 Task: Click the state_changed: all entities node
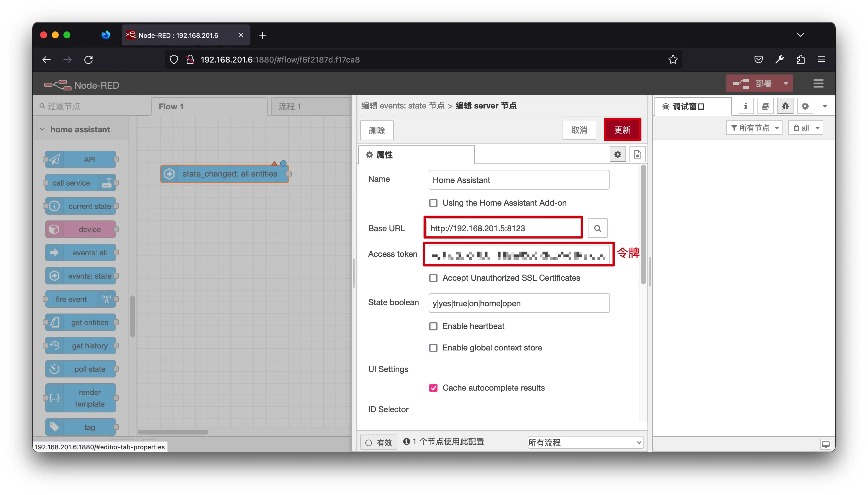pyautogui.click(x=225, y=174)
